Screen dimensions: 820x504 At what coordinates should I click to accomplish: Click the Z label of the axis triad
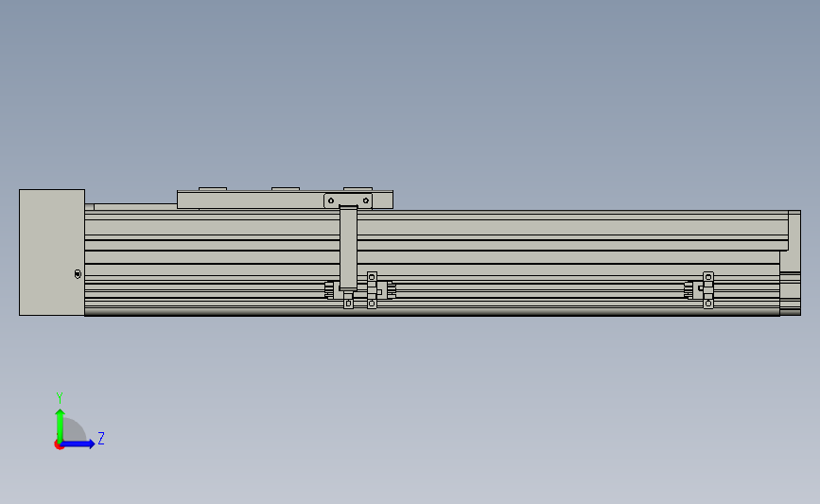click(101, 438)
